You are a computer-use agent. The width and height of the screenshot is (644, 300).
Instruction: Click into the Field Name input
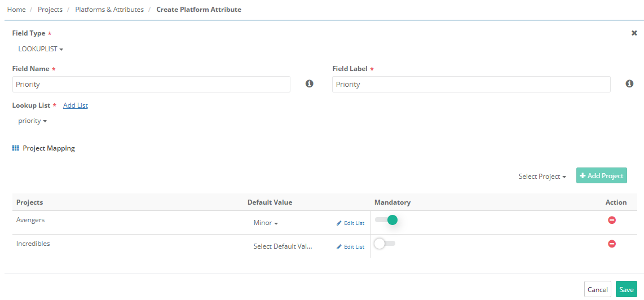tap(151, 85)
